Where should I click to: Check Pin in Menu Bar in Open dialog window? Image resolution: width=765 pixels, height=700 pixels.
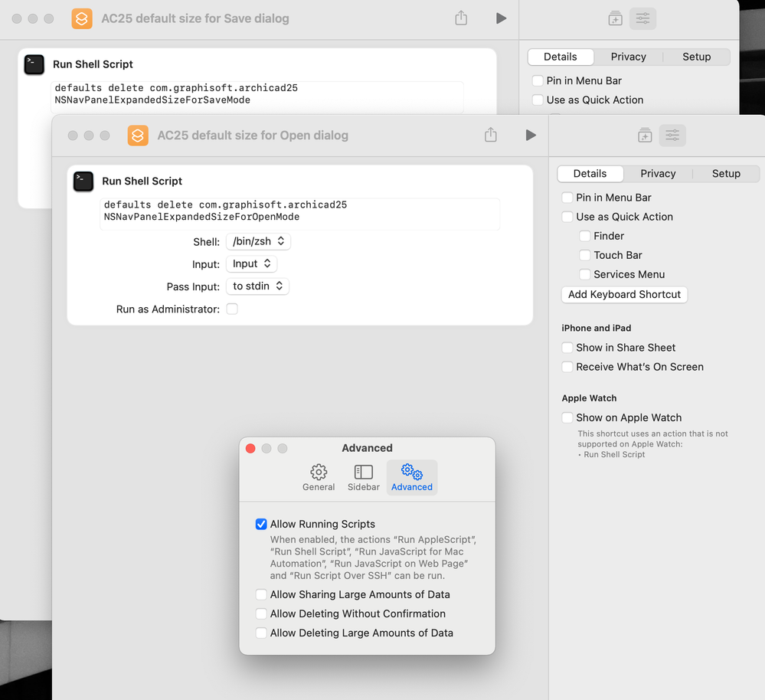[x=567, y=198]
